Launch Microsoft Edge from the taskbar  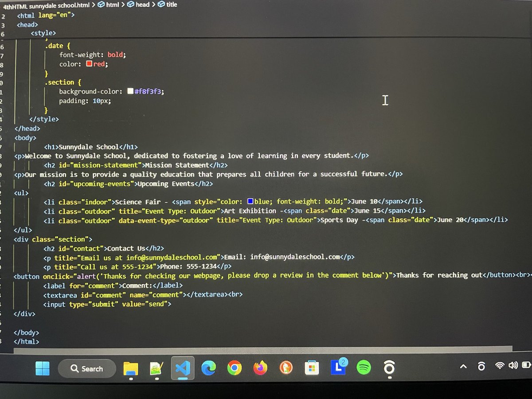pyautogui.click(x=208, y=368)
